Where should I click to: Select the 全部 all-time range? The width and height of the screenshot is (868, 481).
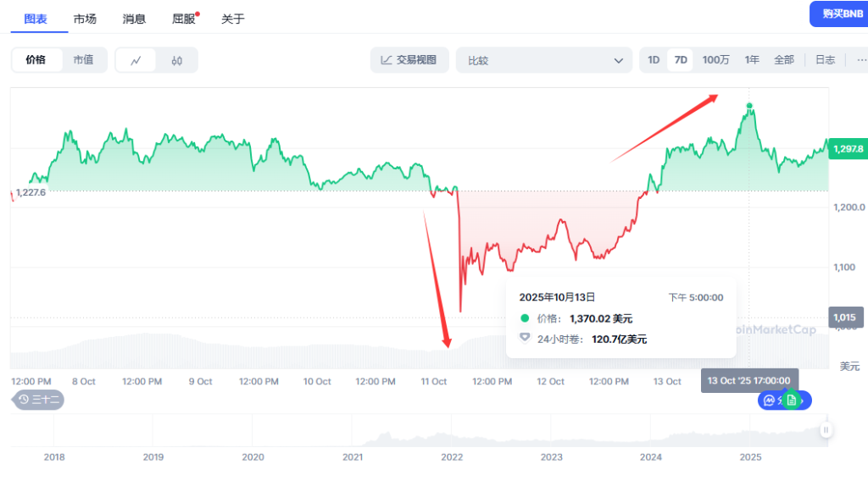tap(784, 60)
